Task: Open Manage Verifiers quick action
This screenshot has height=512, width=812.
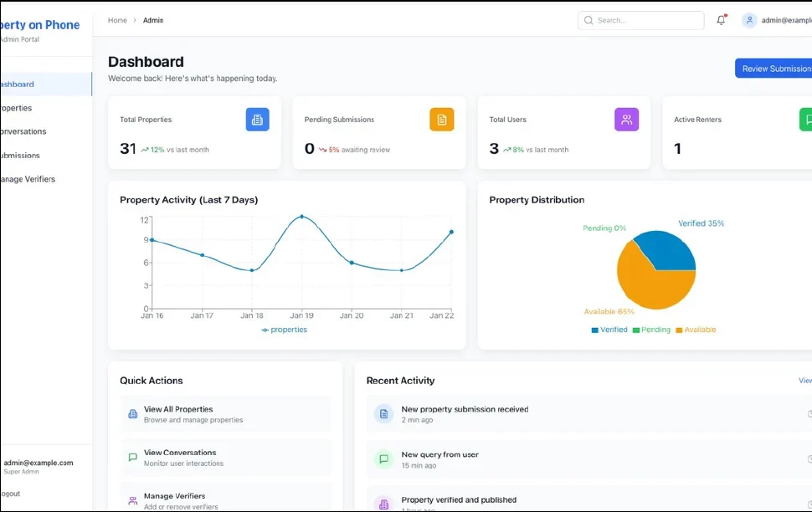Action: tap(226, 497)
